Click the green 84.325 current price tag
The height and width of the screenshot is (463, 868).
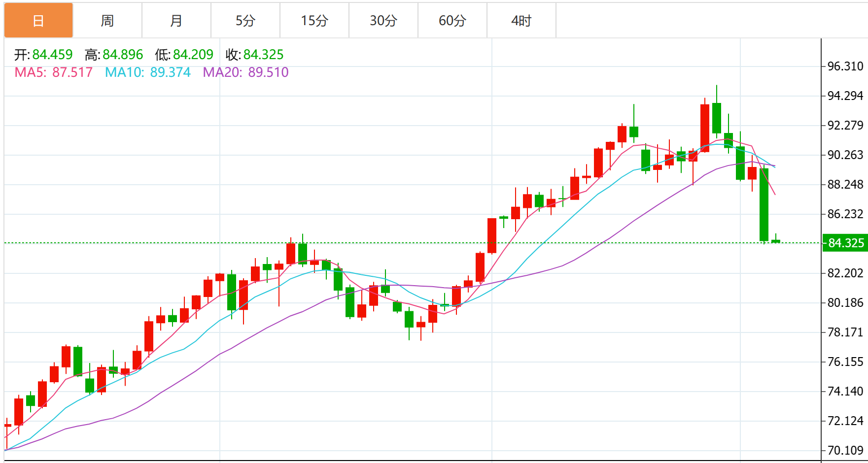(846, 243)
